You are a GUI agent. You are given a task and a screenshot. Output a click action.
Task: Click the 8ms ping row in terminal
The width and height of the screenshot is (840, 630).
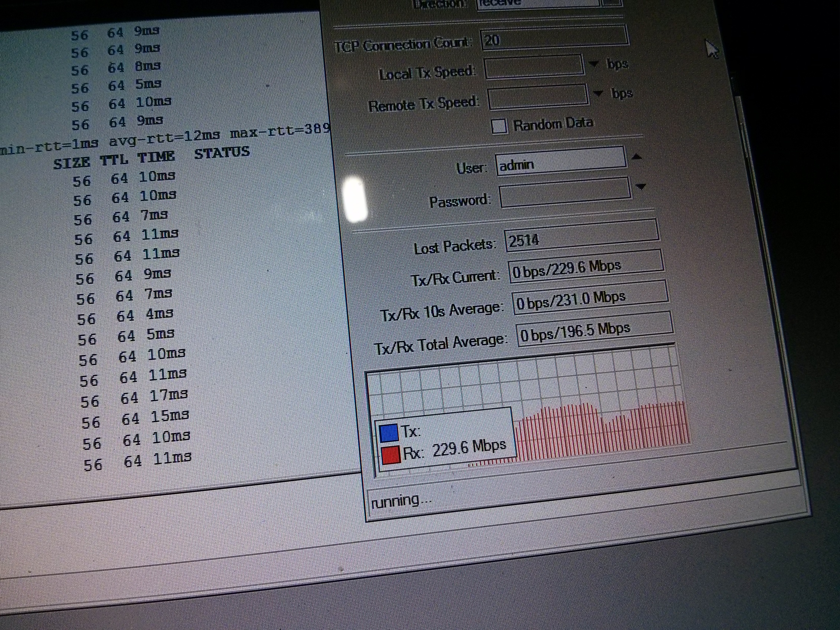click(116, 68)
